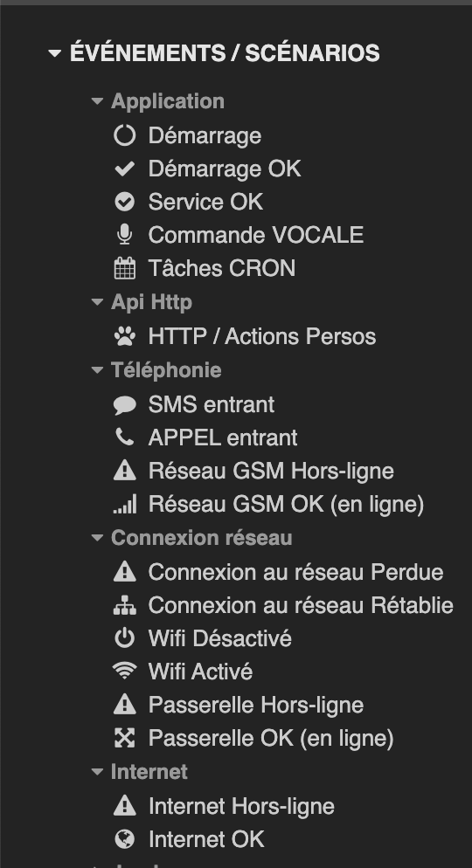Click the paw icon for HTTP / Actions Persos
This screenshot has height=868, width=472.
point(125,336)
